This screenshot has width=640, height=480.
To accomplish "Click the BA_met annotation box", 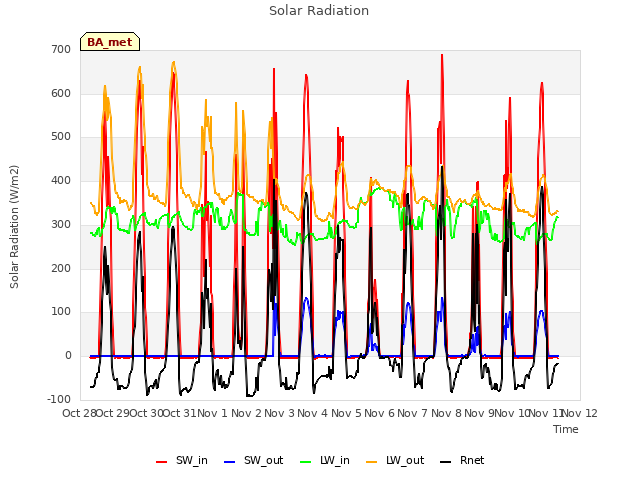I will tap(110, 42).
